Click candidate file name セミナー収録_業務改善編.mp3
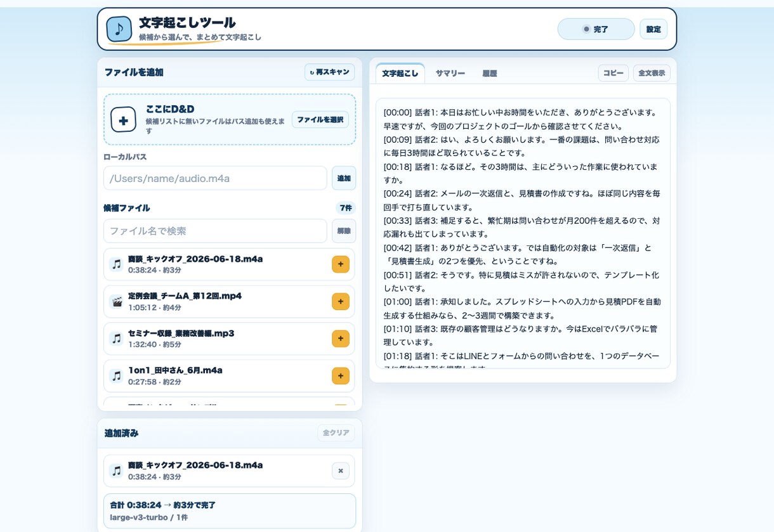 point(181,333)
